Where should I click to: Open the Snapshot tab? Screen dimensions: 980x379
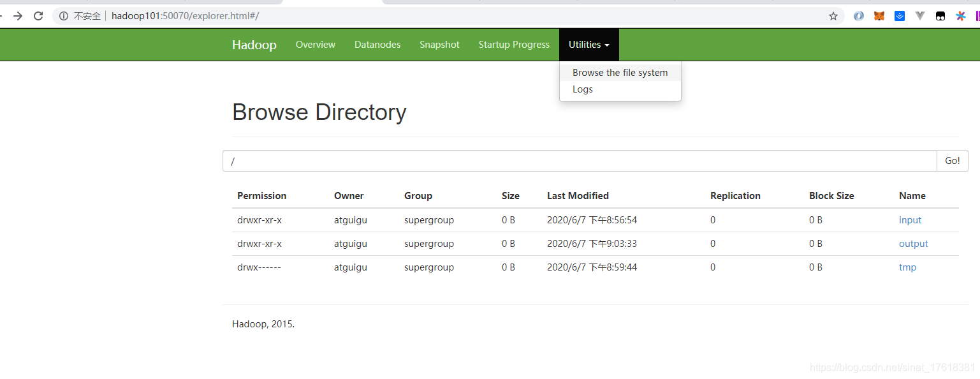pyautogui.click(x=439, y=45)
